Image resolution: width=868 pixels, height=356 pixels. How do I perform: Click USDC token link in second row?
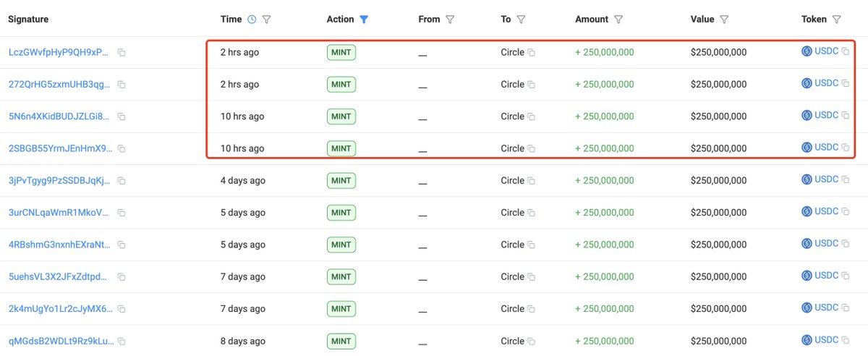click(826, 83)
